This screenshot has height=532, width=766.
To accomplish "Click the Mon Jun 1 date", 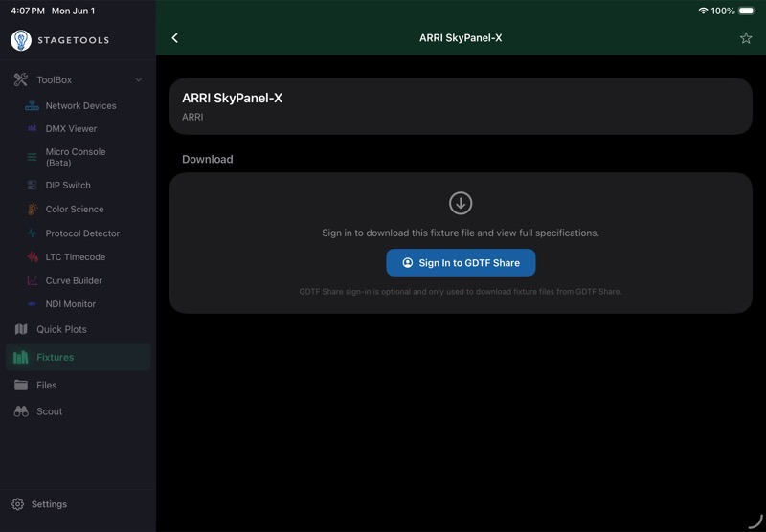I will point(74,11).
